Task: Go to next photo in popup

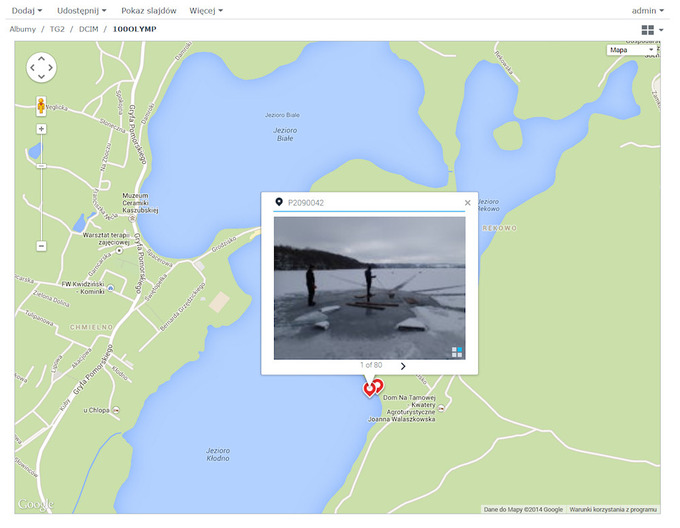Action: pos(403,366)
